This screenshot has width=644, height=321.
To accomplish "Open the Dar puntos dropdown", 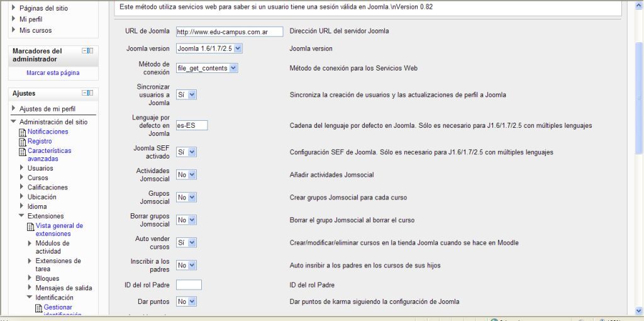I will pyautogui.click(x=187, y=301).
